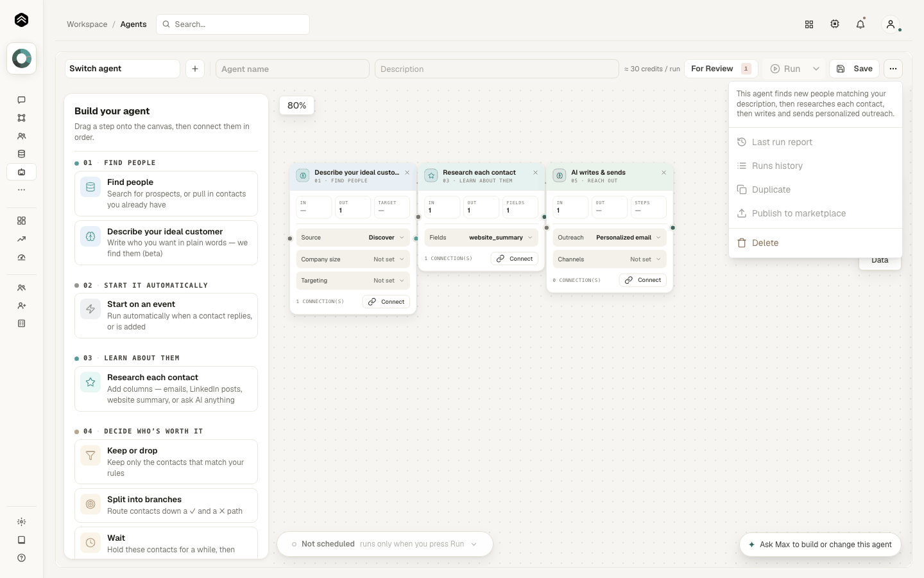Viewport: 924px width, 578px height.
Task: Open the trending arrow analytics icon
Action: click(21, 239)
